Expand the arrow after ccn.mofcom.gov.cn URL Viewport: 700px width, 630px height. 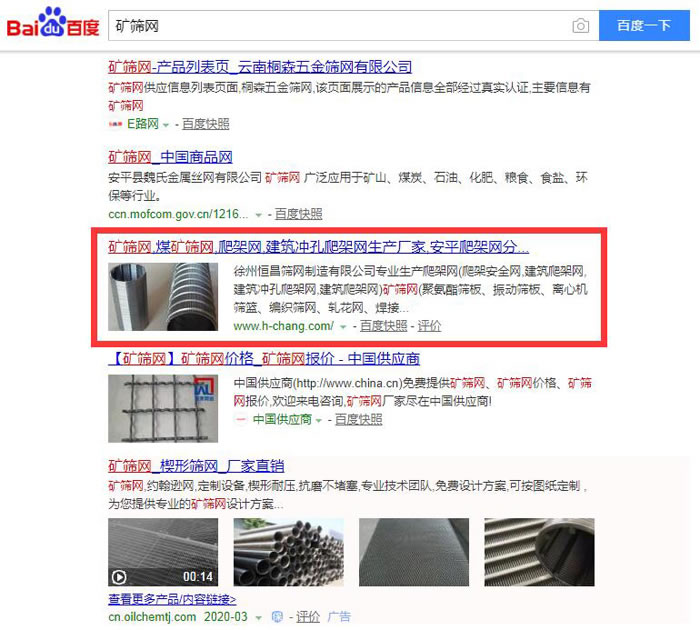pos(258,215)
